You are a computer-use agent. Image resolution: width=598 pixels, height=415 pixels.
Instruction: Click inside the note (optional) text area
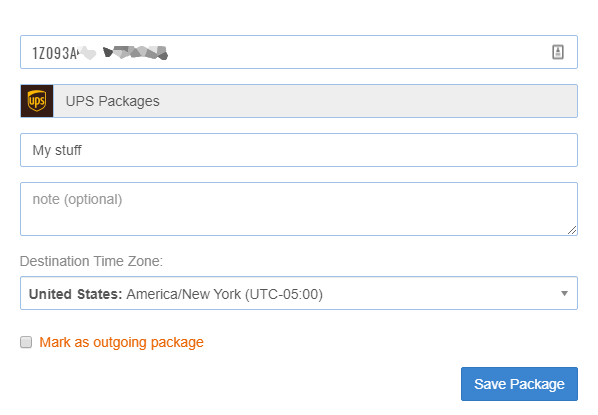[x=299, y=209]
